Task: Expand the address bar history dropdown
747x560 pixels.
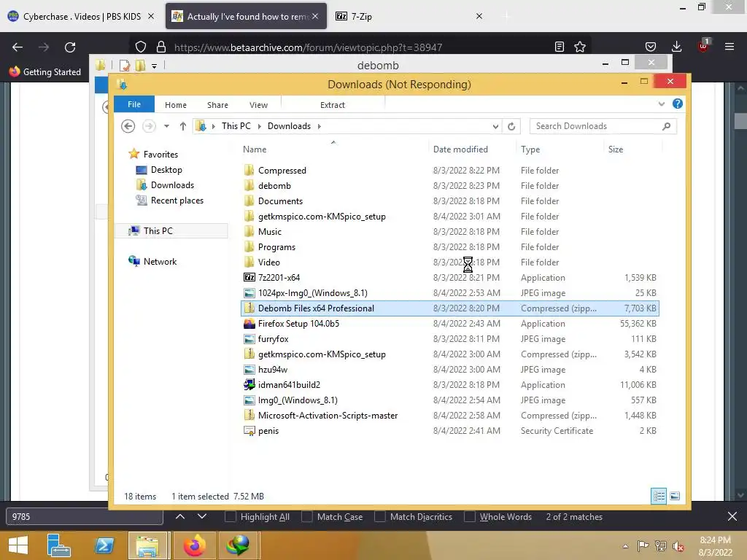Action: (x=495, y=126)
